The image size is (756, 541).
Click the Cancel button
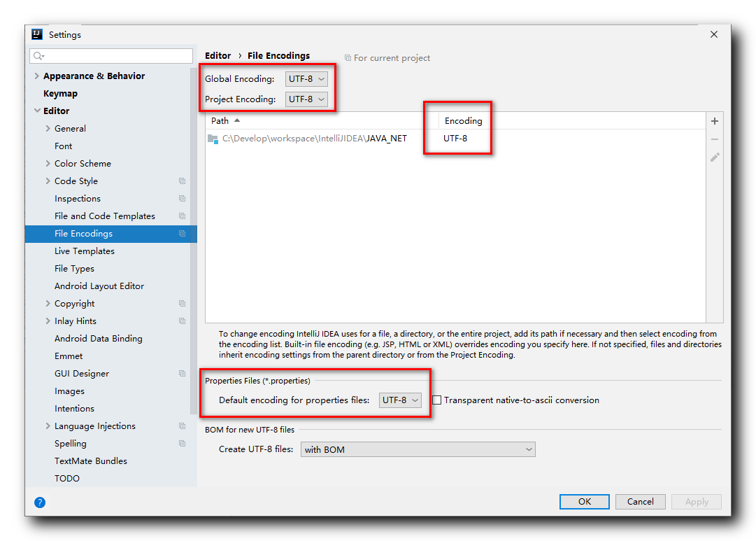point(641,501)
